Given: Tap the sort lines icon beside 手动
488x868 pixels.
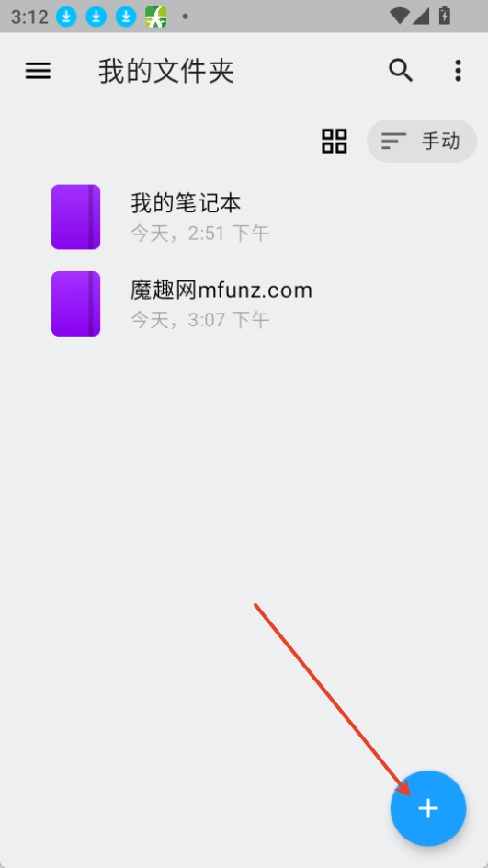Looking at the screenshot, I should coord(393,142).
